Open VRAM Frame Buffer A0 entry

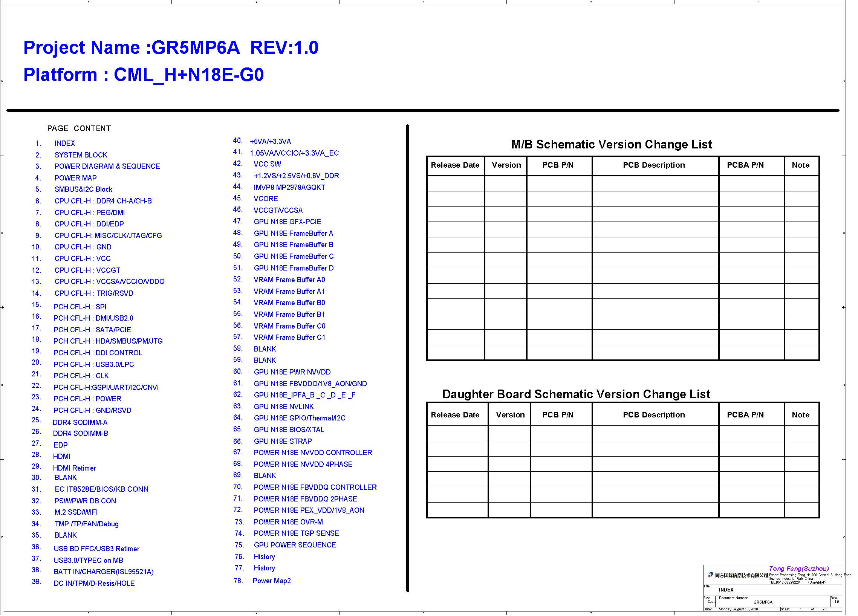pos(289,281)
